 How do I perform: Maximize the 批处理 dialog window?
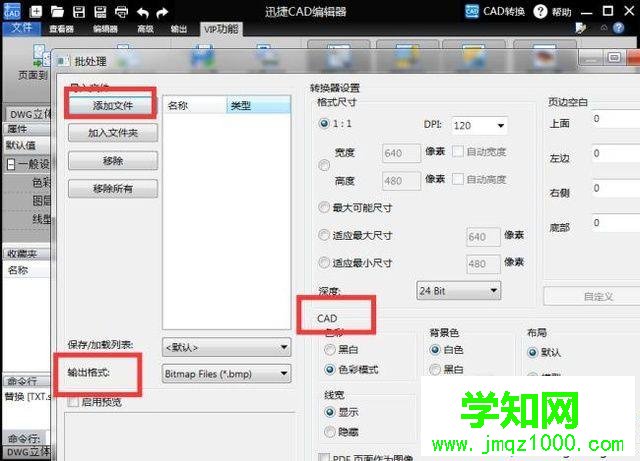(x=614, y=58)
